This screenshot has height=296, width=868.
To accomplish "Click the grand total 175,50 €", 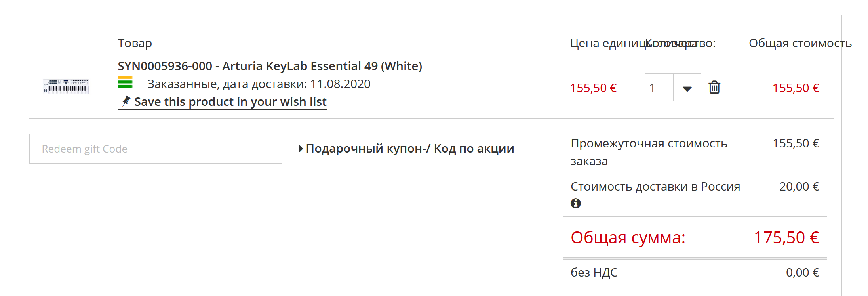I will (x=786, y=237).
